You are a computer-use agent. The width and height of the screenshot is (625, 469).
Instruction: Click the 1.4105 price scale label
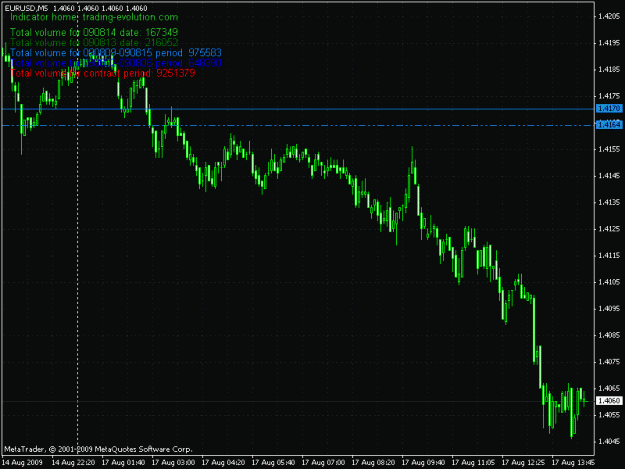click(609, 282)
